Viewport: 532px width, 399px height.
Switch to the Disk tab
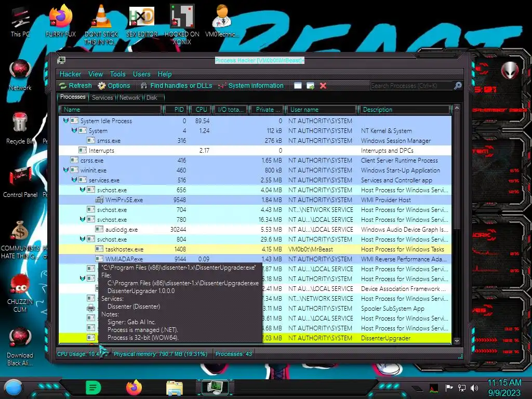pos(152,98)
